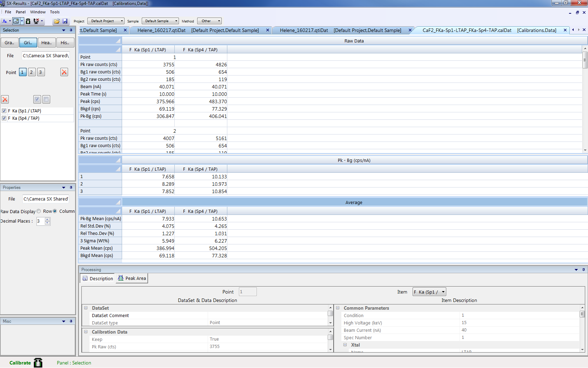Collapse the Calibration Data section
This screenshot has width=588, height=368.
click(86, 332)
